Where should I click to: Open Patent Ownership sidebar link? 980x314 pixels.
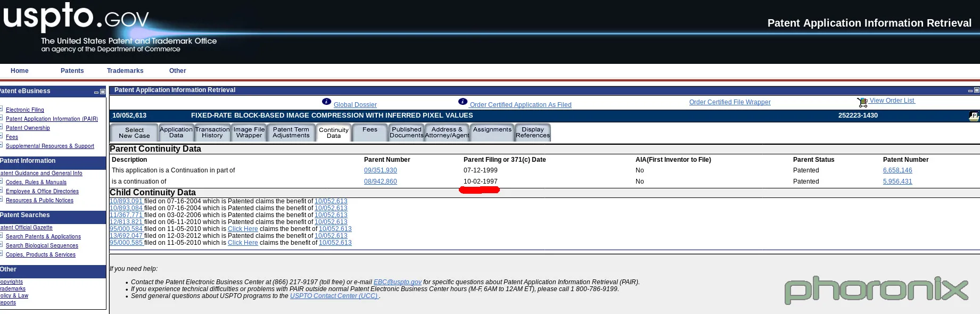[28, 128]
